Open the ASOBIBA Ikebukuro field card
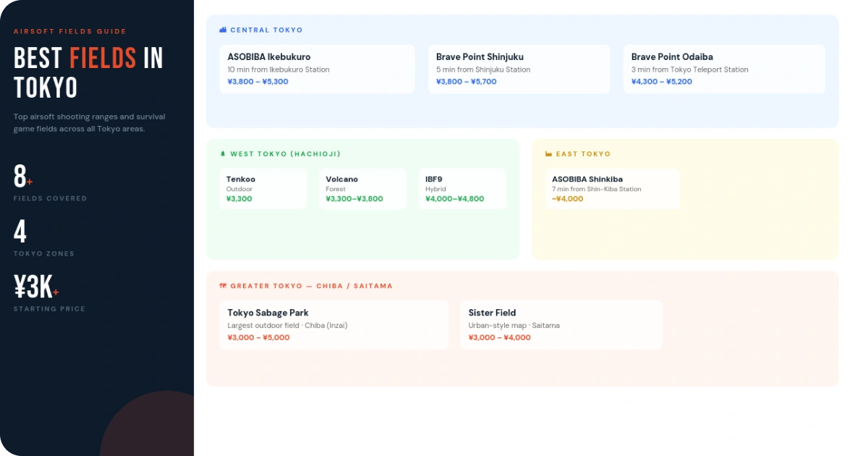868x456 pixels. 317,69
